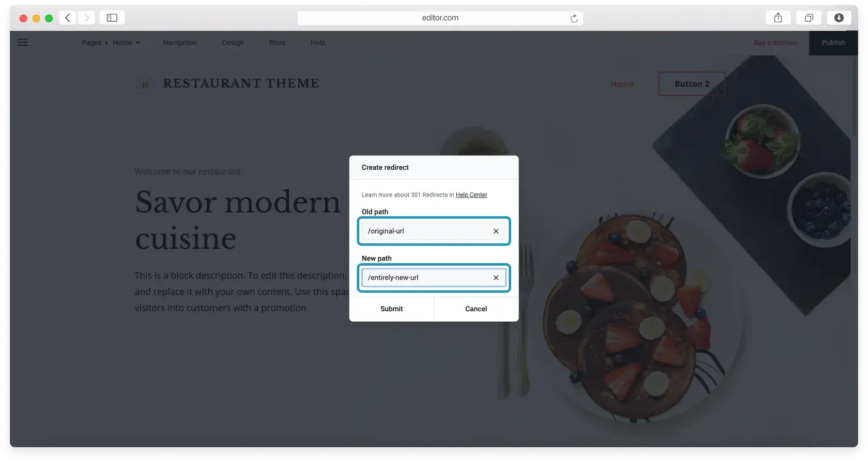Click the Publish button

pos(833,43)
